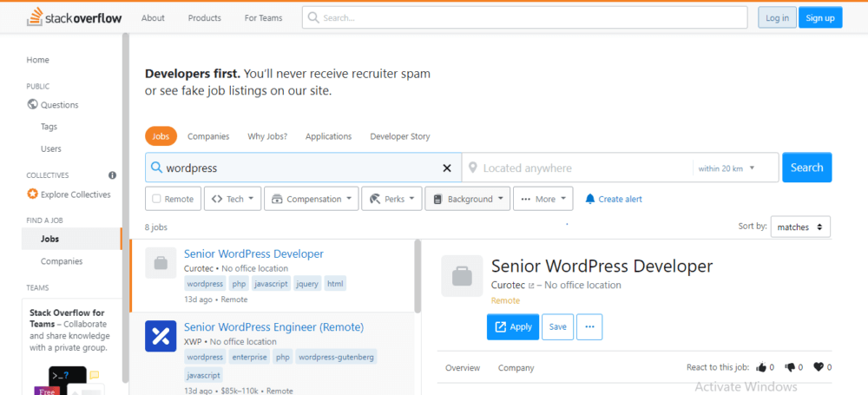Click the XWP company logo
The width and height of the screenshot is (868, 395).
pyautogui.click(x=161, y=336)
